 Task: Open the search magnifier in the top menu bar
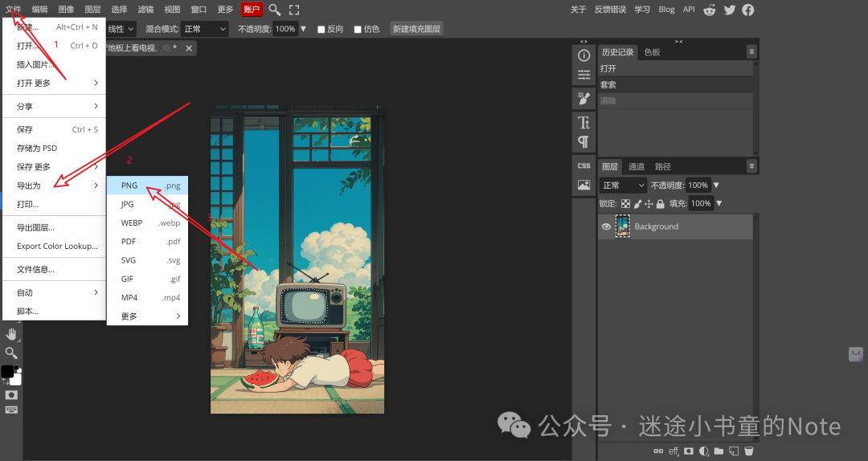coord(274,10)
